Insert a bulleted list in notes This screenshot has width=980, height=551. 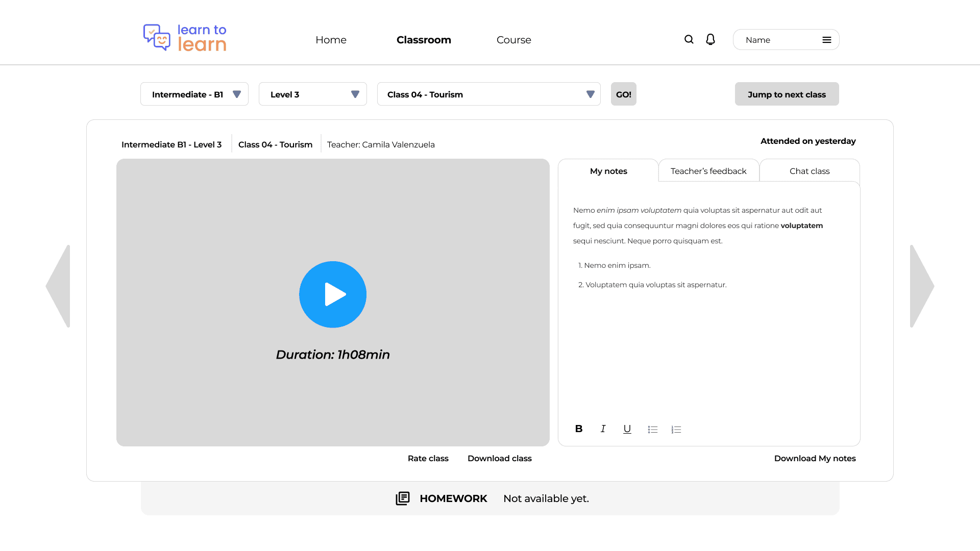[652, 430]
